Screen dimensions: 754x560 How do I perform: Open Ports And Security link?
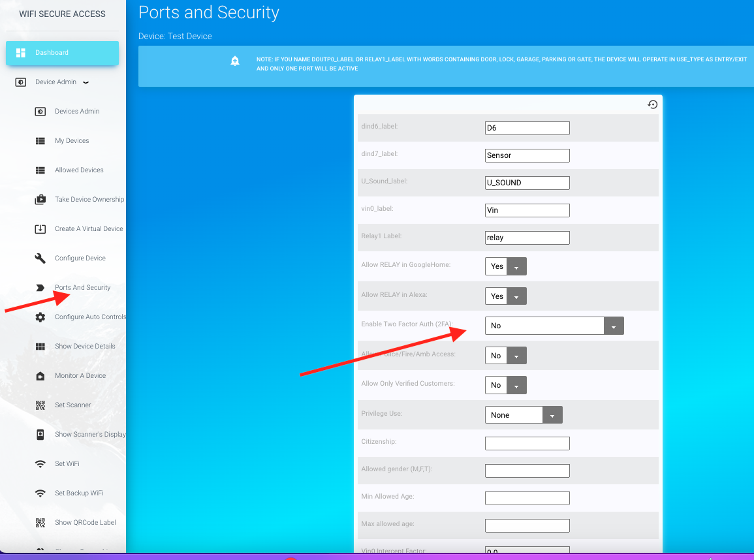pos(83,287)
